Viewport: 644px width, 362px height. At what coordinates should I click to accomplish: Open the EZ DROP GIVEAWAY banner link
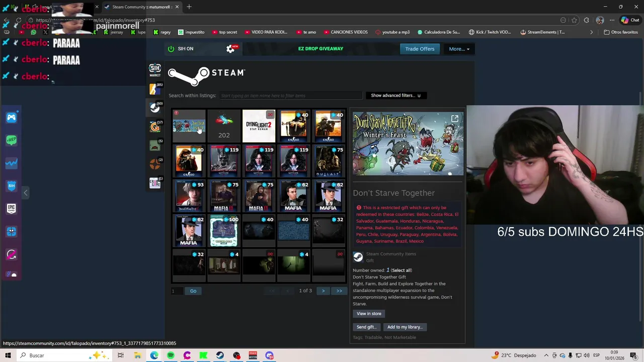(x=320, y=49)
